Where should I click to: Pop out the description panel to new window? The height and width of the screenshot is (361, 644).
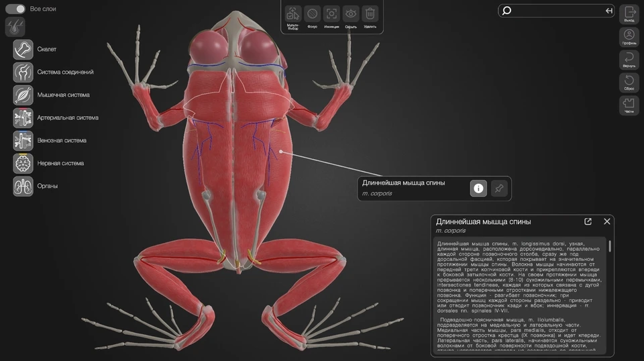click(588, 221)
